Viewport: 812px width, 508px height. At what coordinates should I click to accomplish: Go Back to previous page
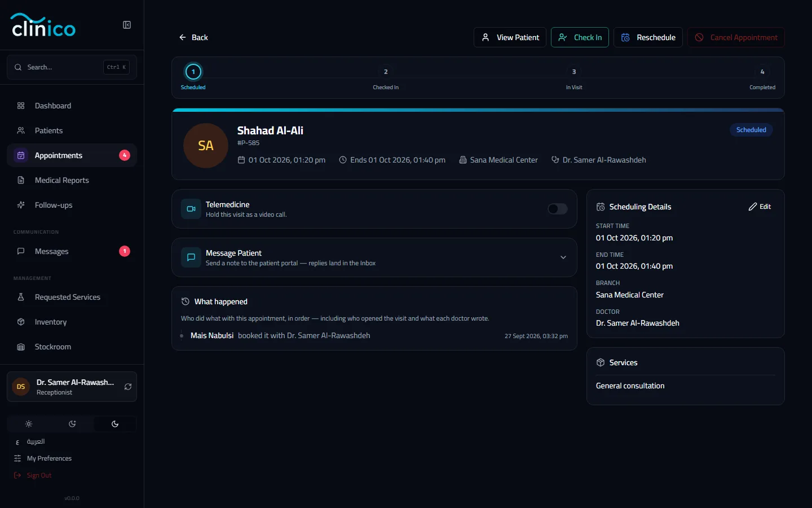[x=193, y=37]
